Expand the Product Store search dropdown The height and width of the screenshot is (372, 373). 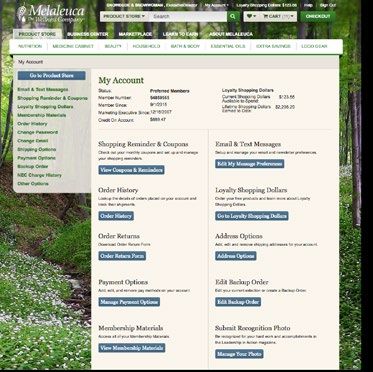tap(124, 16)
